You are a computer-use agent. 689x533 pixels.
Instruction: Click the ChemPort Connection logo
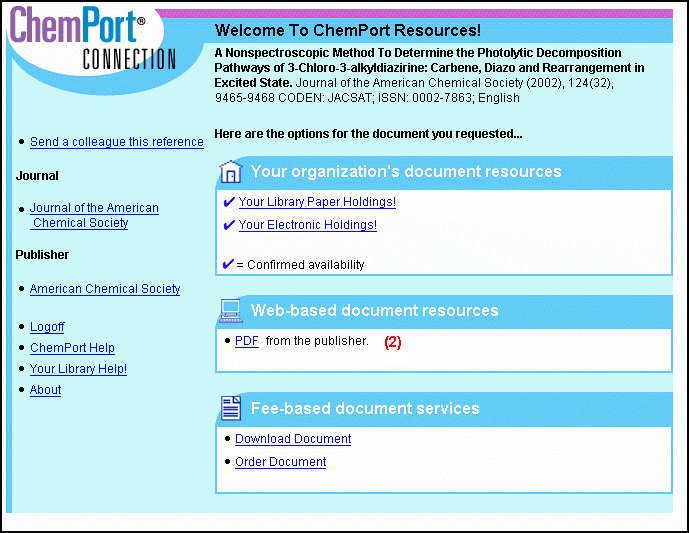pos(90,40)
